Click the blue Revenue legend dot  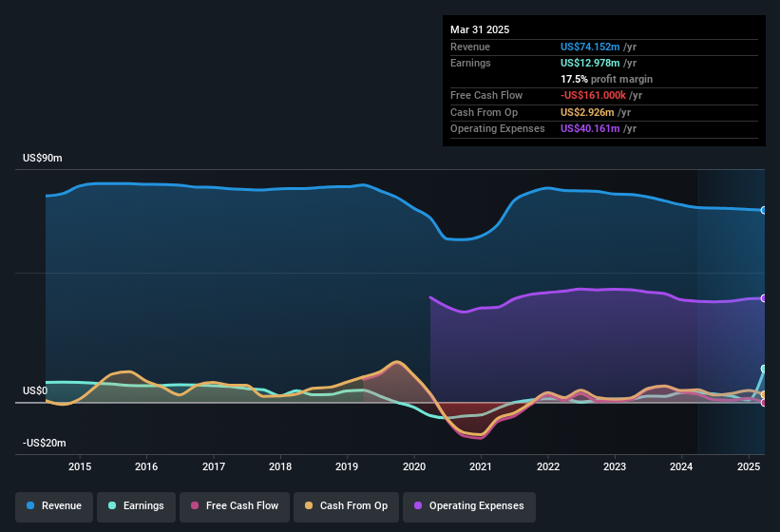pyautogui.click(x=30, y=505)
